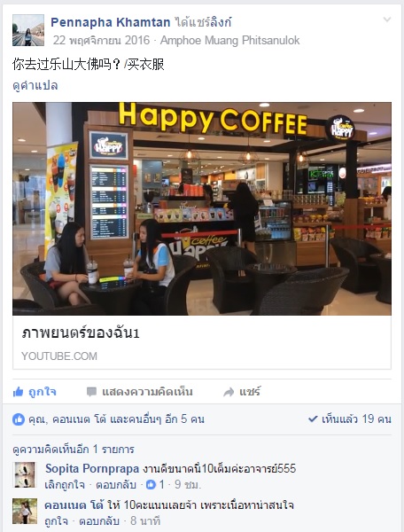Open Sopita Pornprapa's avatar
Viewport: 404px width, 532px height.
pos(24,474)
